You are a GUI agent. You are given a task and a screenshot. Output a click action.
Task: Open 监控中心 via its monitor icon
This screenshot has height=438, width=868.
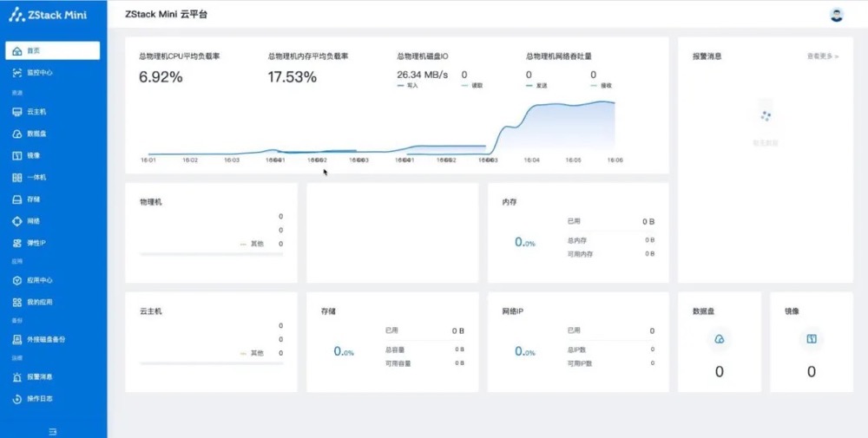pyautogui.click(x=17, y=73)
